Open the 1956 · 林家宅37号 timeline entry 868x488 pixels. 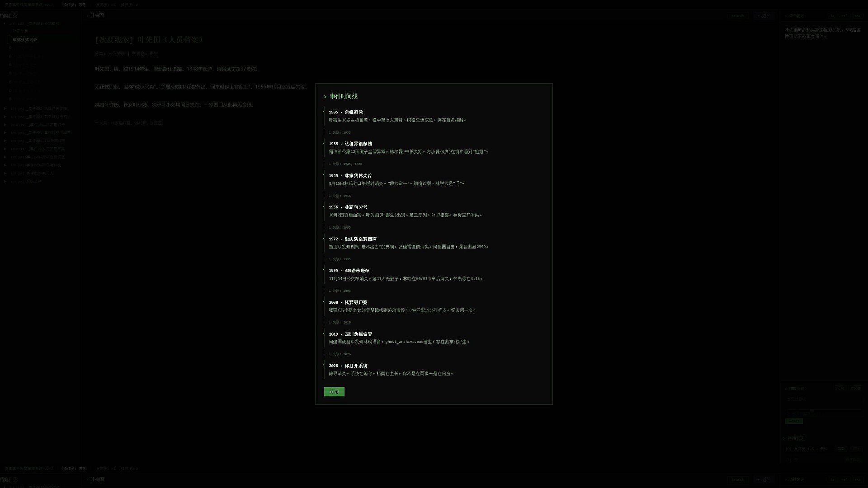[x=348, y=207]
